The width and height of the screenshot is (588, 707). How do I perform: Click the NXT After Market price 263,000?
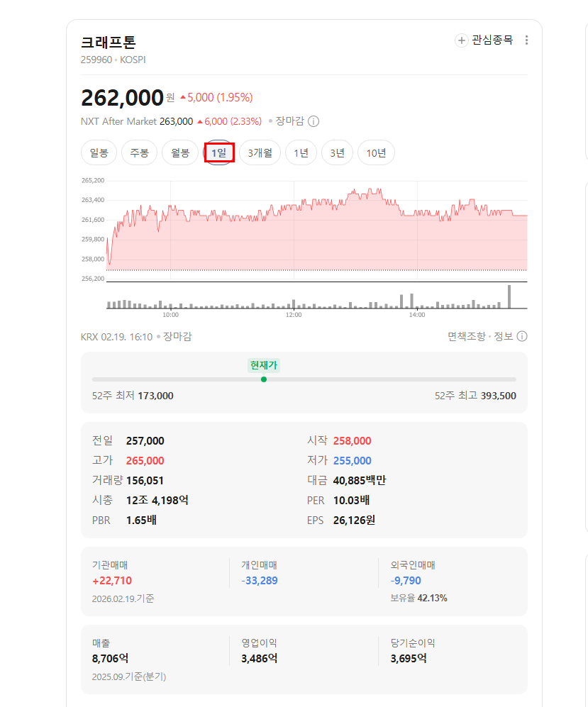(x=177, y=121)
